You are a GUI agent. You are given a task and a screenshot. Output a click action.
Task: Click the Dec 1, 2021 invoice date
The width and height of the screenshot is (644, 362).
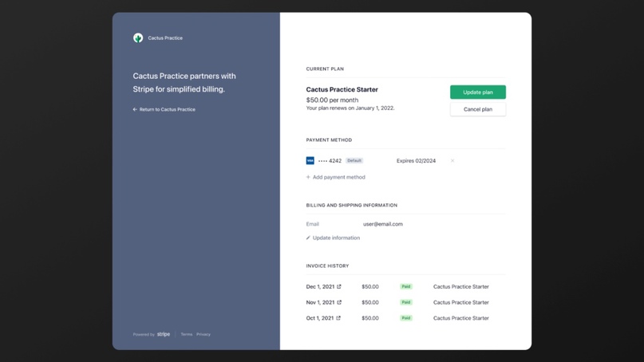pos(320,286)
